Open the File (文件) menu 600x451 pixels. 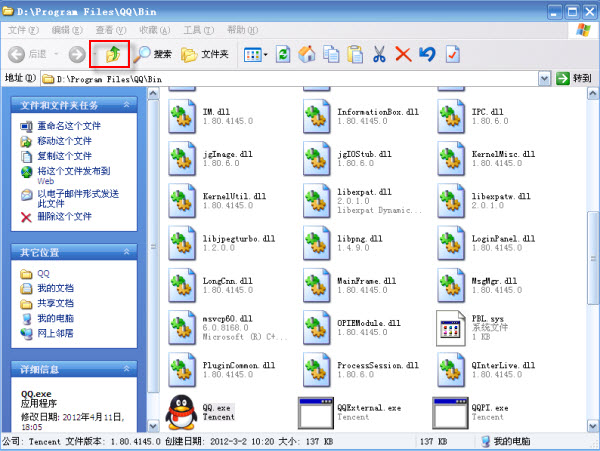coord(23,30)
